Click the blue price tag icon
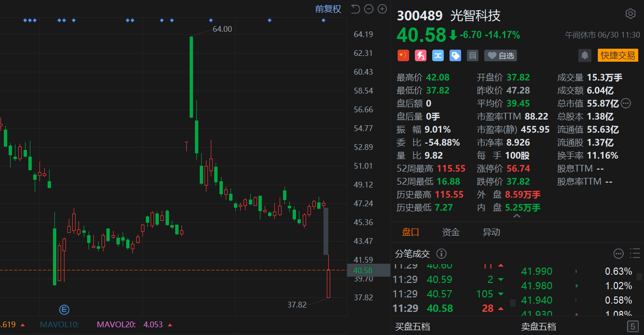Screen dimensions: 644x335 tap(455, 55)
